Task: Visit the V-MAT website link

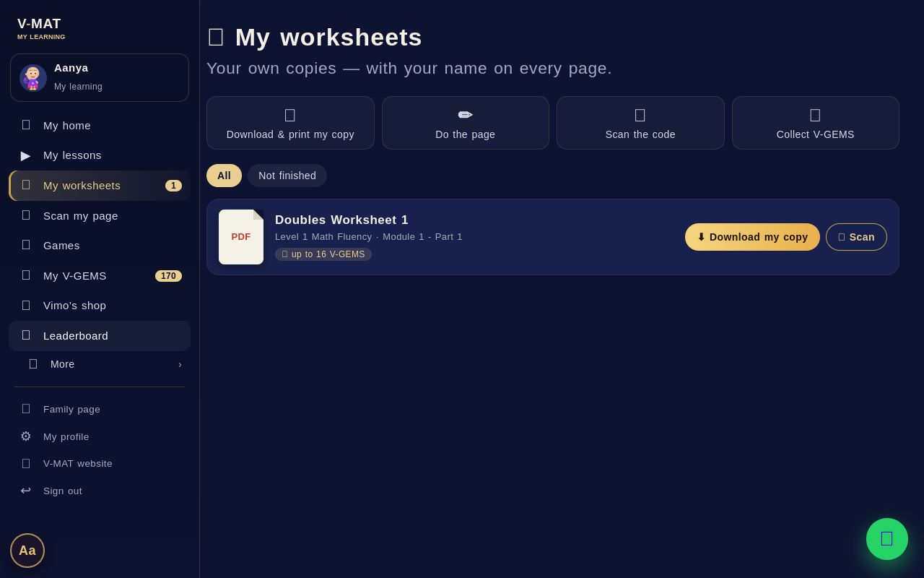Action: tap(100, 464)
